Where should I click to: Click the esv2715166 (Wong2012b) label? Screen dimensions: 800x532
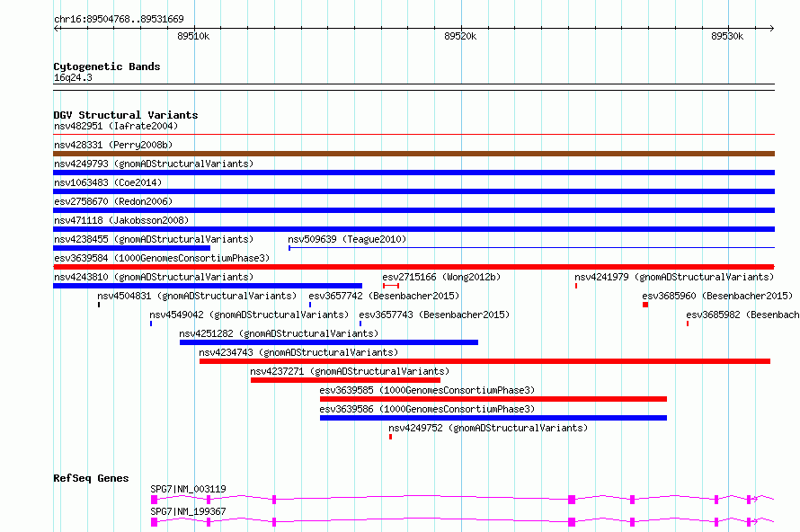click(441, 277)
